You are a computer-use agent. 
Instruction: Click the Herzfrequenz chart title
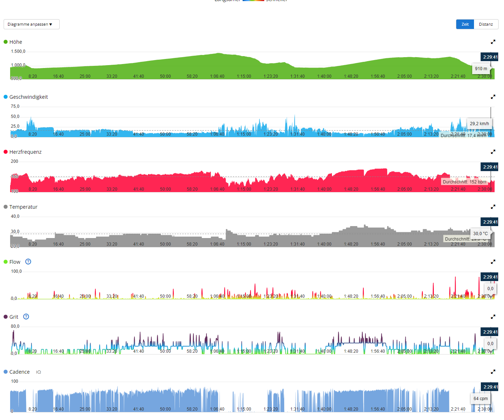[x=25, y=152]
